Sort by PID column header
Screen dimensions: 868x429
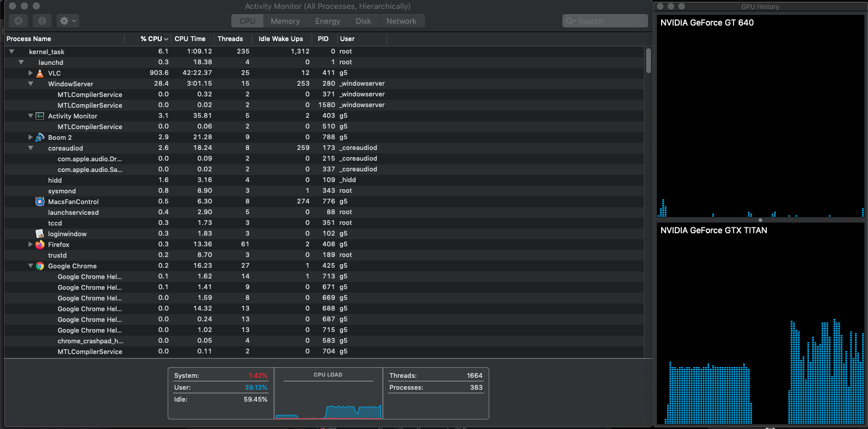point(325,39)
